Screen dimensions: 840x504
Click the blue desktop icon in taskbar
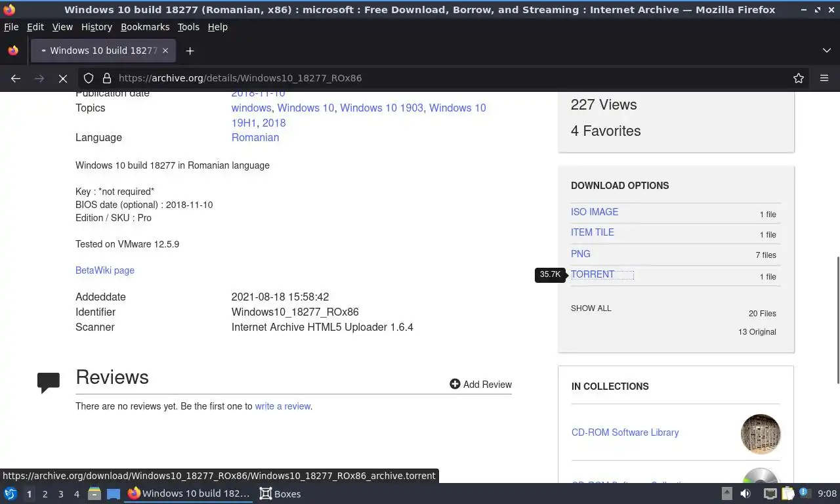tap(114, 493)
